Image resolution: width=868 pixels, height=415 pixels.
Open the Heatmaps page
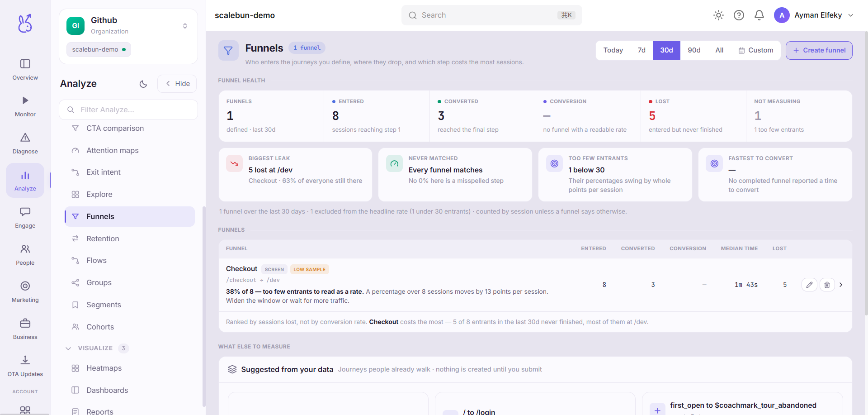tap(130, 368)
